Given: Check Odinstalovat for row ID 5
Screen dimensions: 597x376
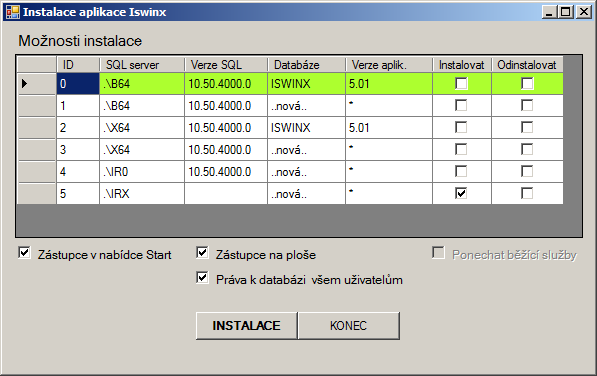Looking at the screenshot, I should [x=527, y=193].
